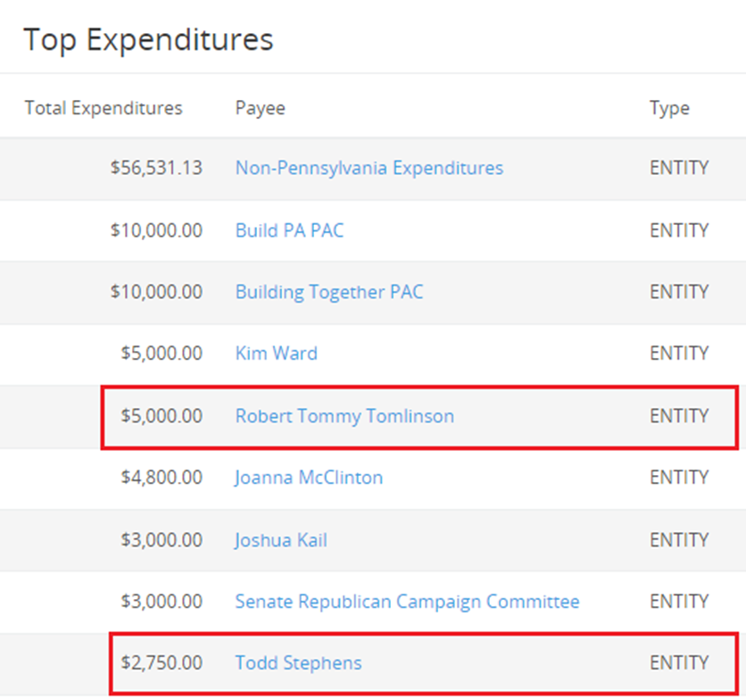Click the Joanna McClinton payee link

coord(309,478)
